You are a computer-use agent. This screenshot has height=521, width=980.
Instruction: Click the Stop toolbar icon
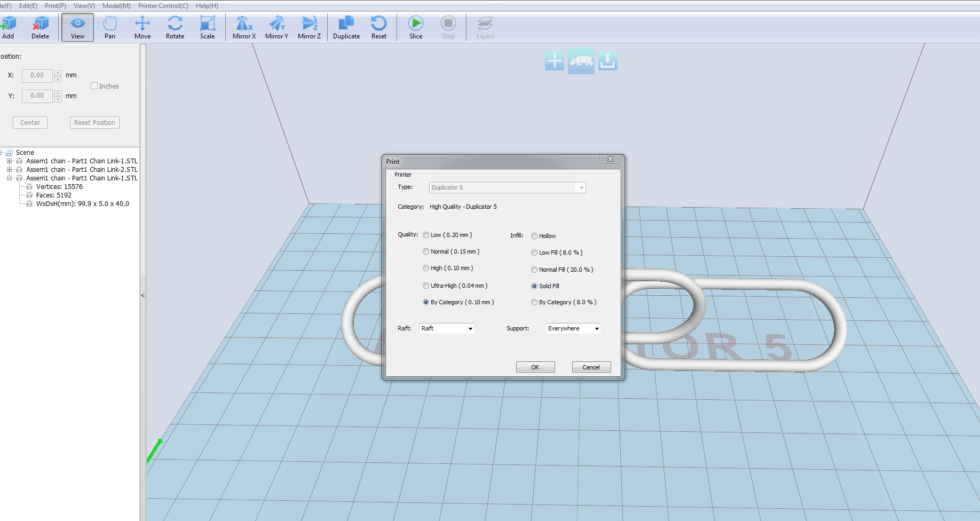pos(448,27)
